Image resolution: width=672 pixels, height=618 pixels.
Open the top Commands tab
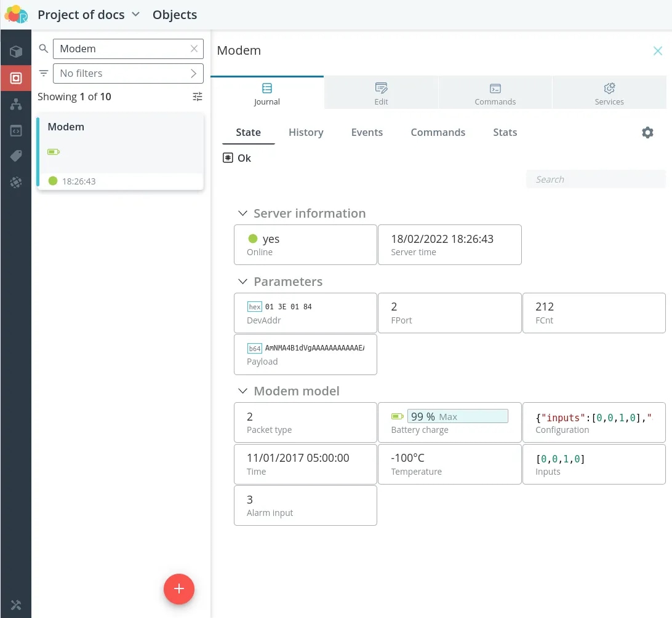495,93
